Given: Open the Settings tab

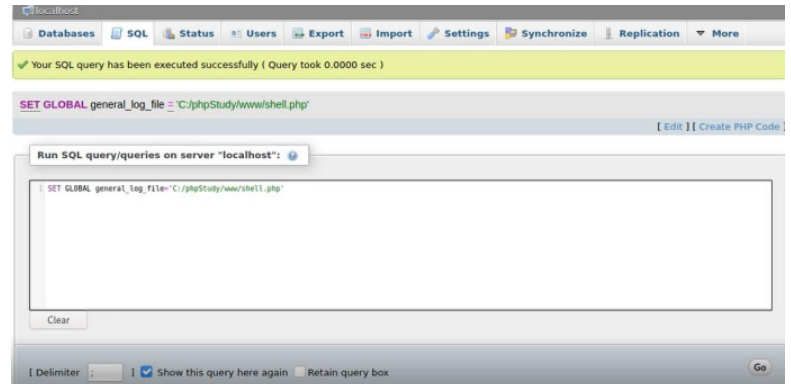Looking at the screenshot, I should (458, 33).
